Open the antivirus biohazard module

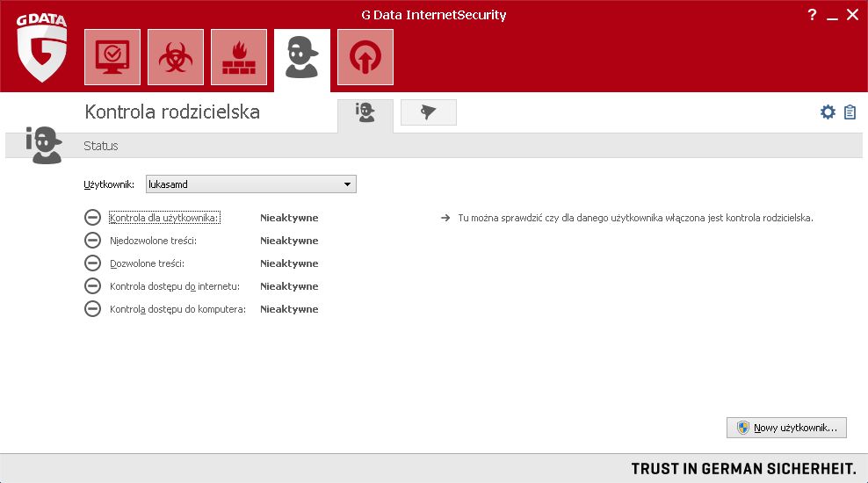(x=176, y=57)
